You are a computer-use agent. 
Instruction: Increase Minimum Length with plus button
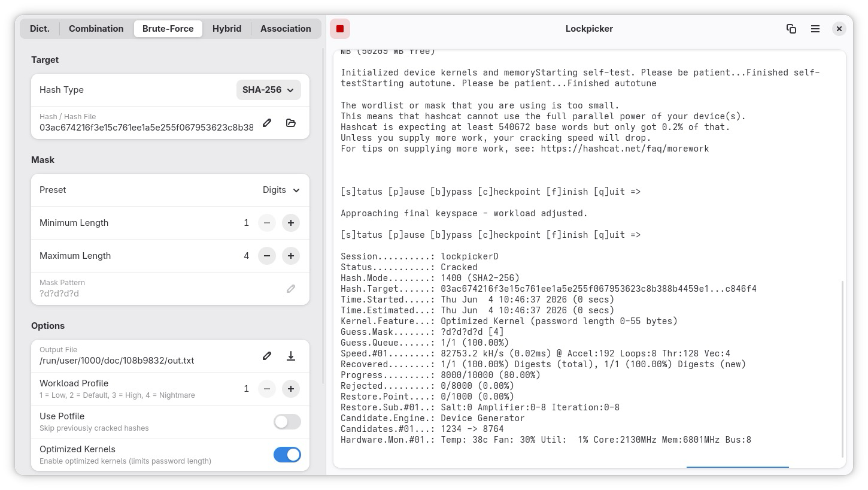coord(291,223)
